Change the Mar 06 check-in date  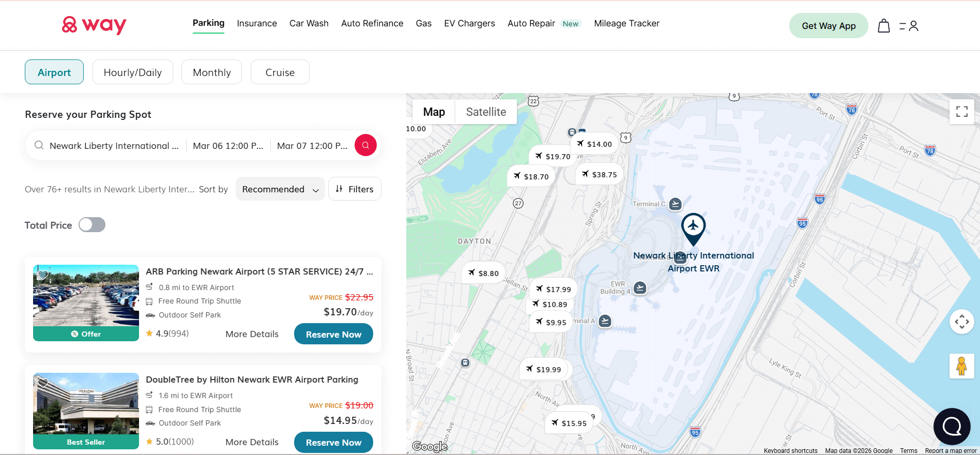[228, 146]
